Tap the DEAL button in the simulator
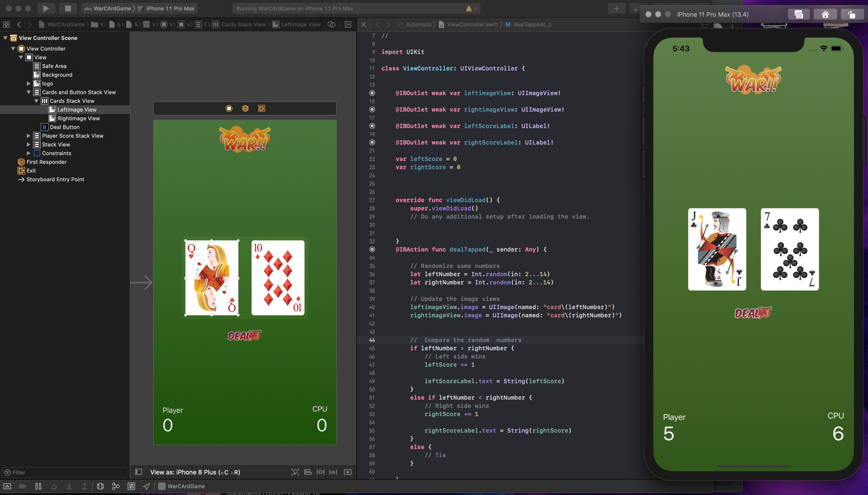 [753, 313]
